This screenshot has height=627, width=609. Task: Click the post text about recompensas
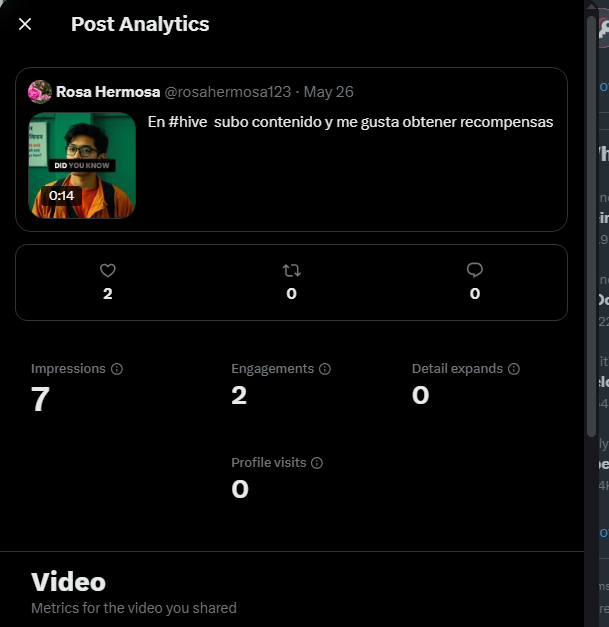[x=350, y=122]
